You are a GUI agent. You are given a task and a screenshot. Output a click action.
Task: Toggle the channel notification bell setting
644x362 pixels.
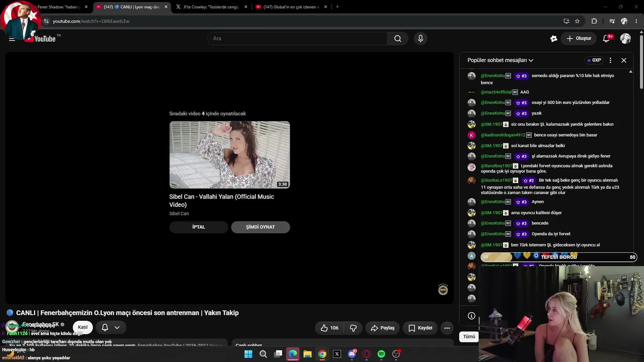pyautogui.click(x=111, y=328)
